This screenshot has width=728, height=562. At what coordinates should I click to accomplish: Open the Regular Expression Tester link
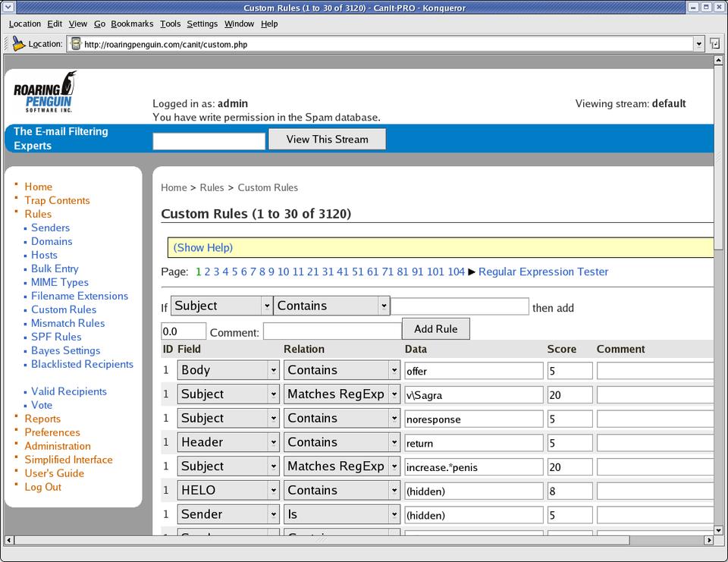pos(543,272)
